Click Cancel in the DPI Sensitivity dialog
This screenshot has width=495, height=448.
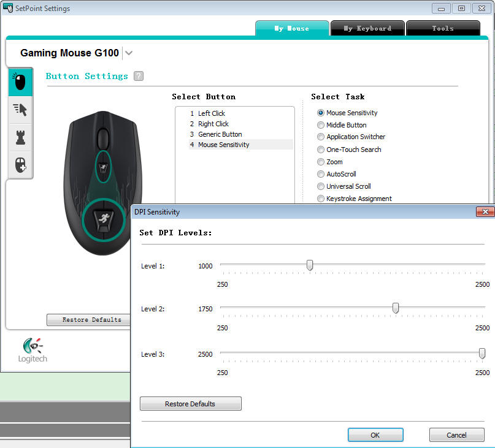(456, 435)
